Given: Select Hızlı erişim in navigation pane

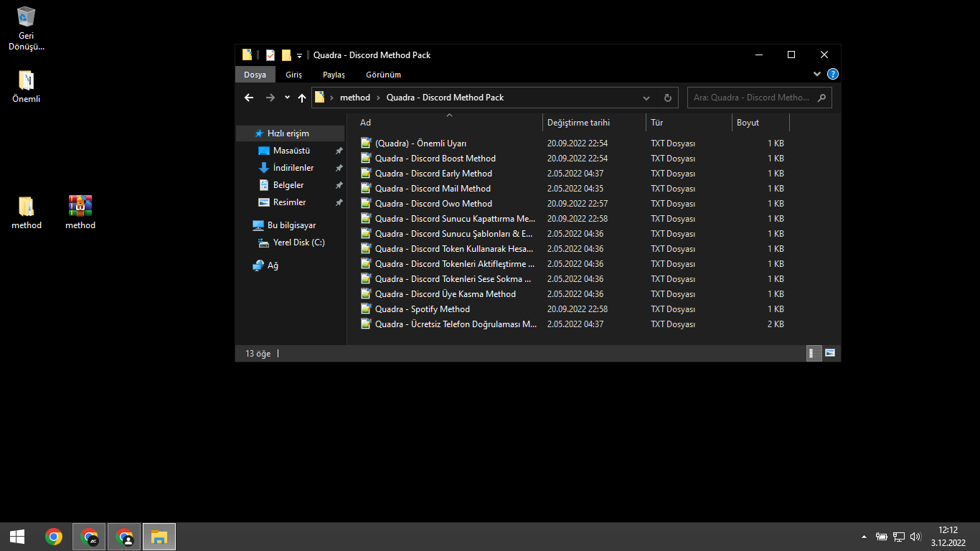Looking at the screenshot, I should (290, 133).
